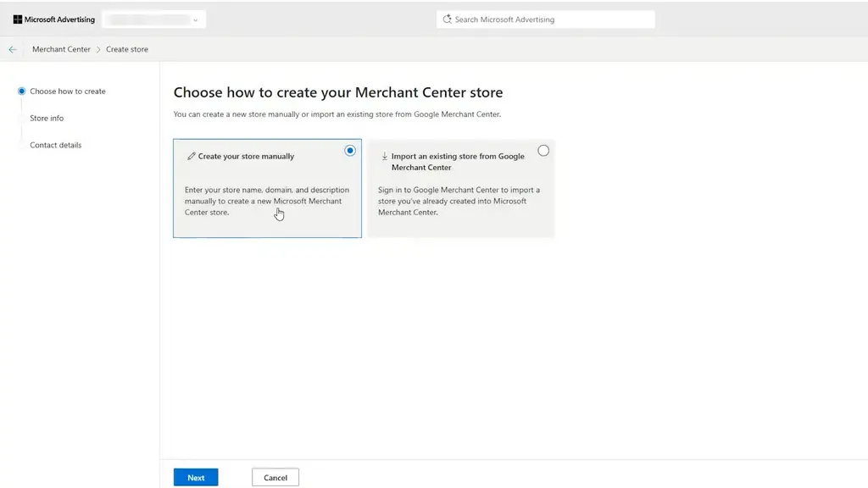
Task: Click the download icon on import card
Action: 384,156
